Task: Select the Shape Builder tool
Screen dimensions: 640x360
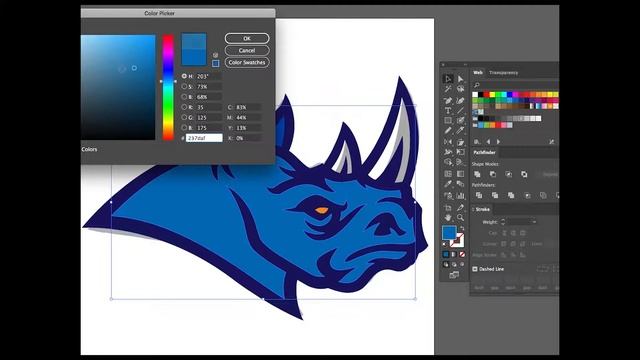Action: pyautogui.click(x=448, y=162)
